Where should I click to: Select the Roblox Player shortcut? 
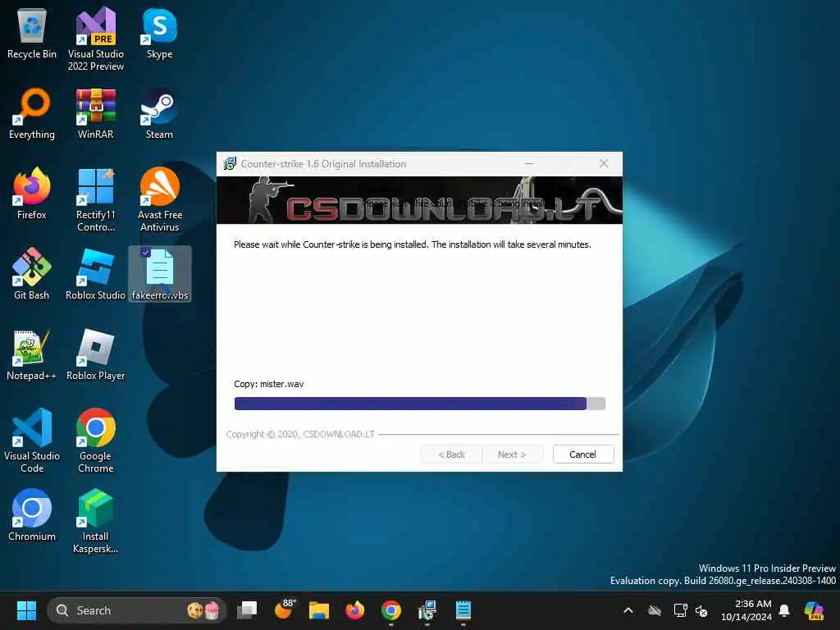pos(96,354)
